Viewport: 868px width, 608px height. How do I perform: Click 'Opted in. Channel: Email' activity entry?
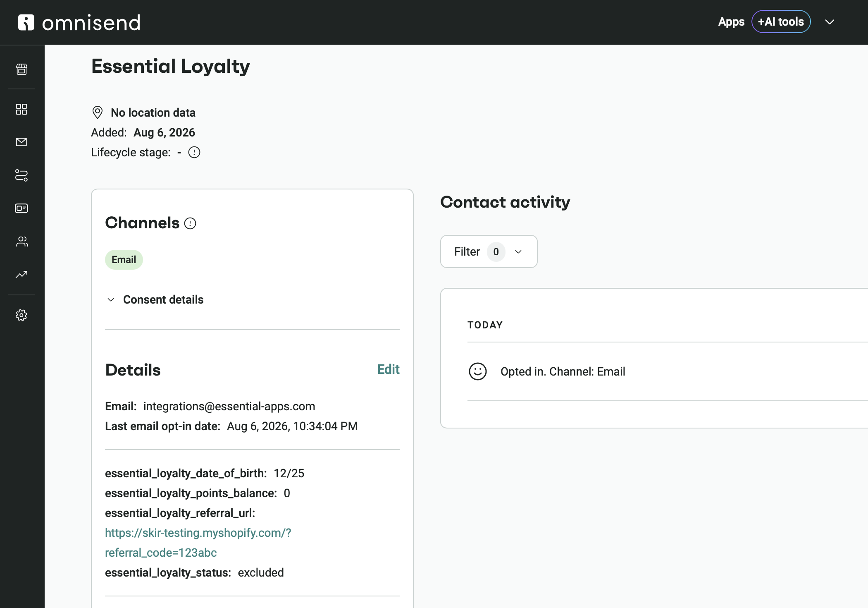click(x=563, y=371)
